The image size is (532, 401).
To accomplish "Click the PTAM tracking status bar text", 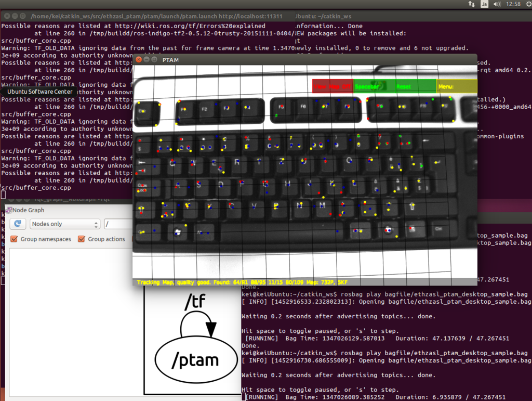I will 242,282.
